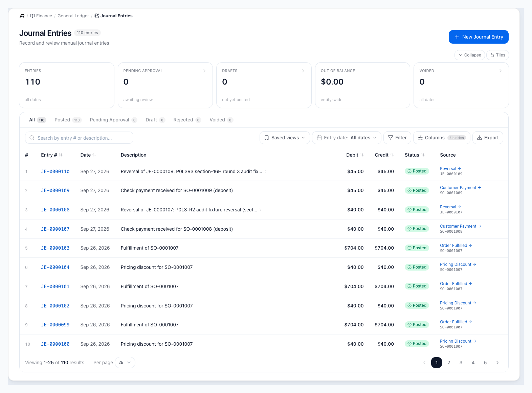532x393 pixels.
Task: Select the All entries tab
Action: tap(37, 120)
